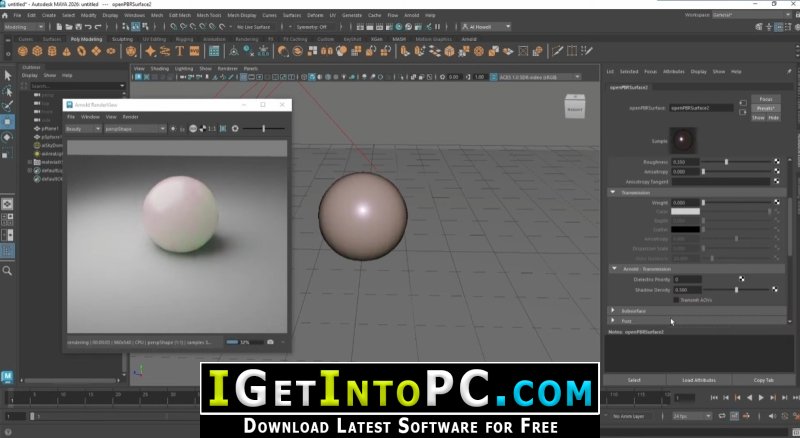This screenshot has width=800, height=438.
Task: Open the search magnifier in left toolbox
Action: [x=7, y=271]
